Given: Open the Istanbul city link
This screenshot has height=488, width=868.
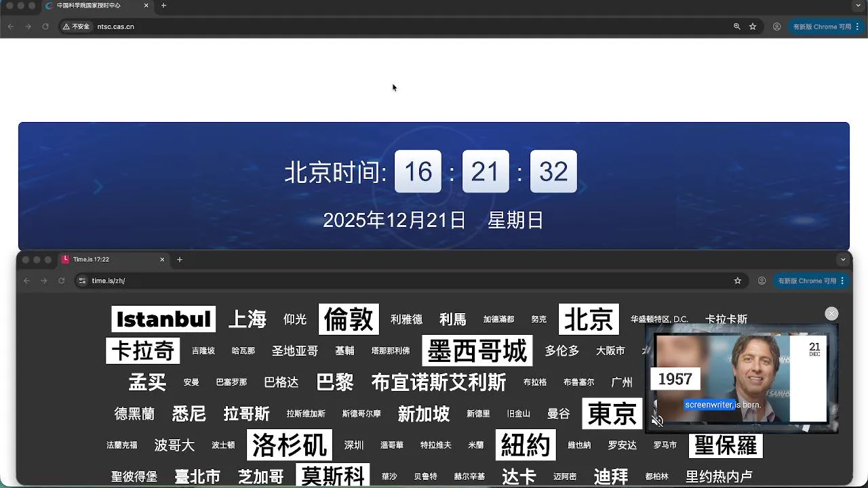Looking at the screenshot, I should (x=163, y=319).
